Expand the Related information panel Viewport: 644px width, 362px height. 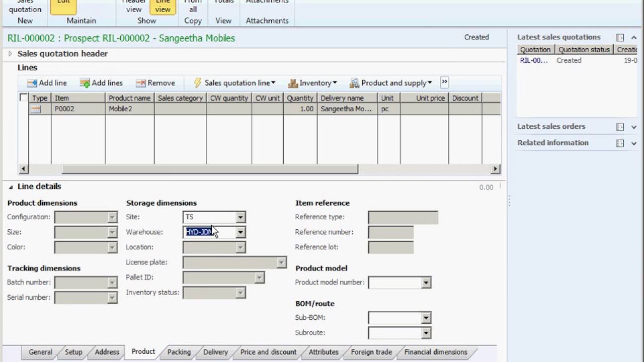coord(634,143)
